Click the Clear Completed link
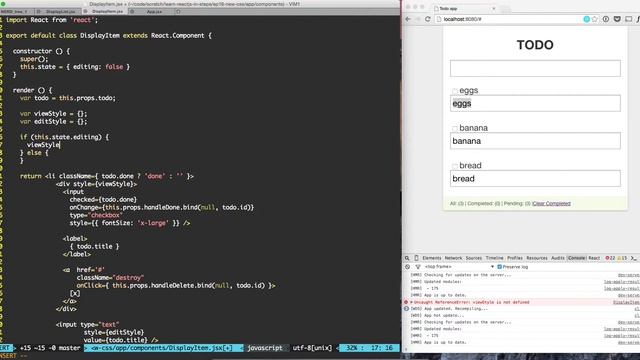The width and height of the screenshot is (640, 360). click(551, 203)
